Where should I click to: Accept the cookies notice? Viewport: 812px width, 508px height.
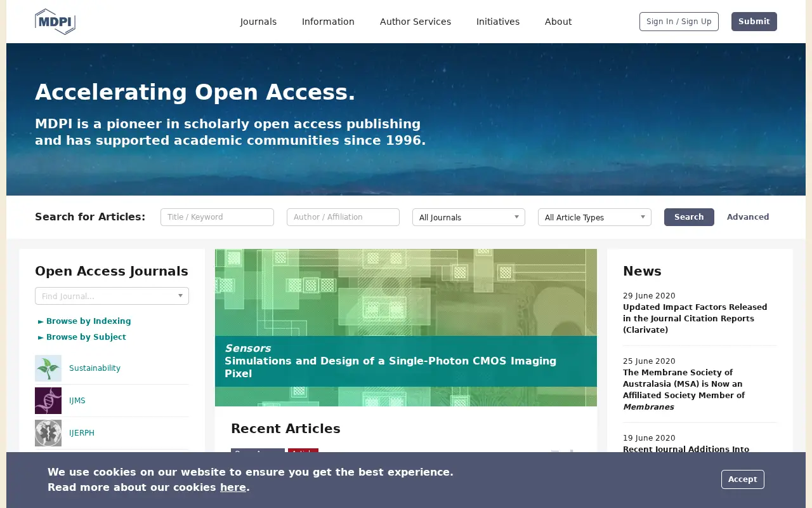[743, 479]
